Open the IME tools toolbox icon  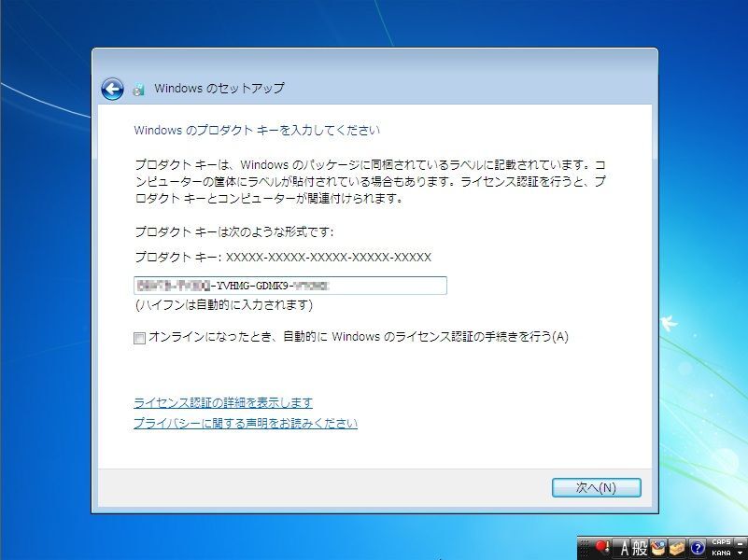(676, 548)
